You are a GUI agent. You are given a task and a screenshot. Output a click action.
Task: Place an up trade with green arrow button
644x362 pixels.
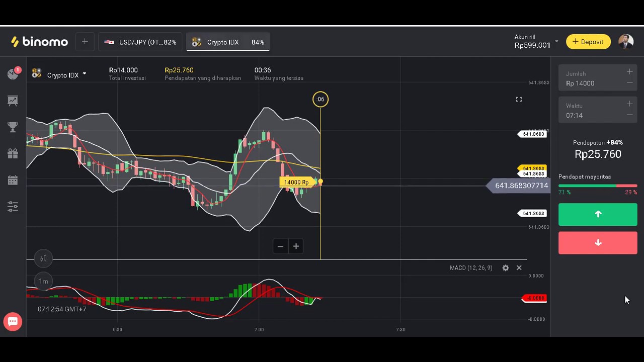(x=598, y=214)
